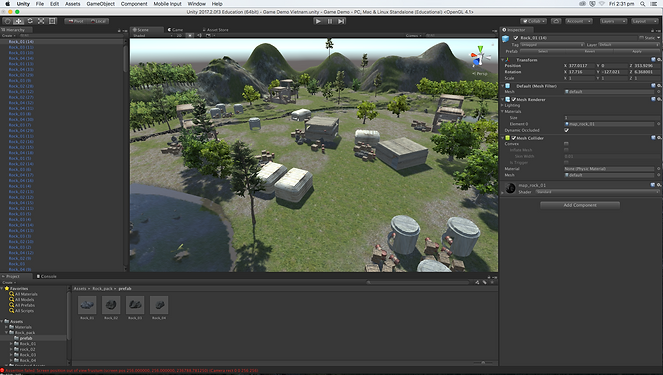Click the GameObject cube icon in Inspector

click(505, 38)
